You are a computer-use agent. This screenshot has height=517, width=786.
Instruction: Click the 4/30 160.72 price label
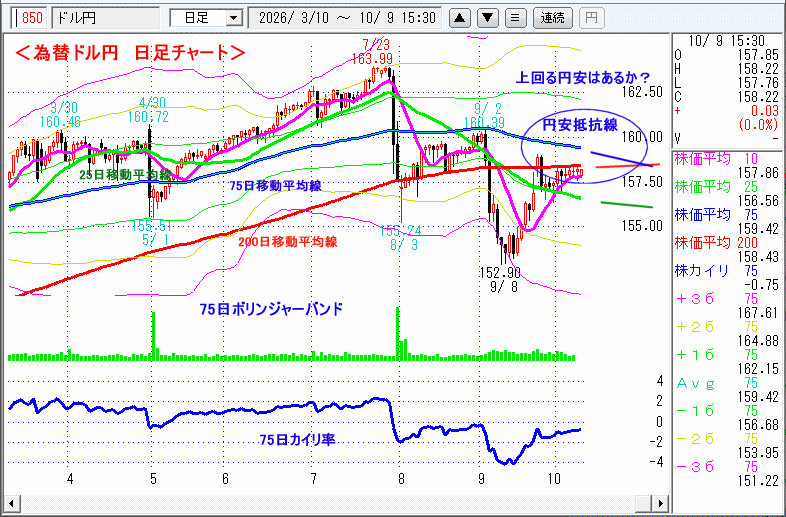(148, 110)
